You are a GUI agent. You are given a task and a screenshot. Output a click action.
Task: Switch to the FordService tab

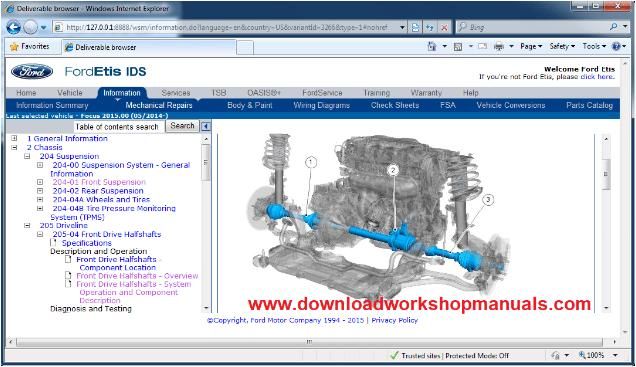pos(322,92)
